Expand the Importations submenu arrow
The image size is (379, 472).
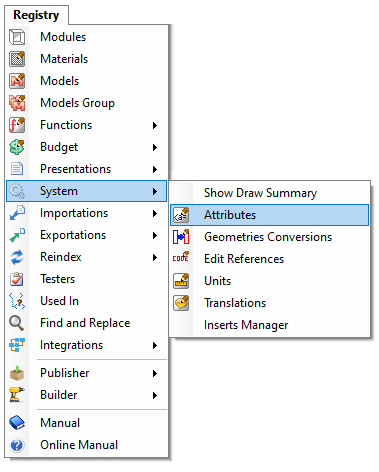point(155,213)
